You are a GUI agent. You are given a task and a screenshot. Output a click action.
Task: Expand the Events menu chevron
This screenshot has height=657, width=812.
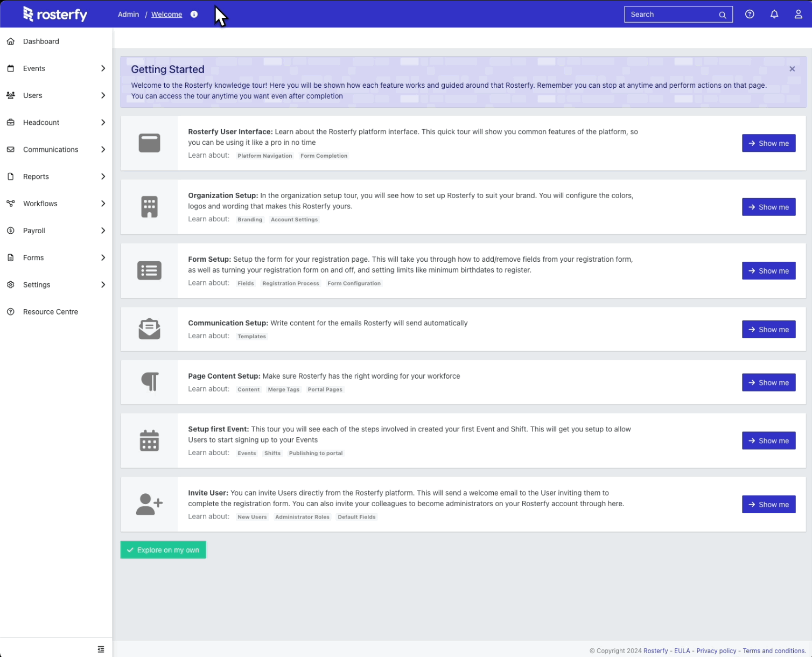(103, 68)
